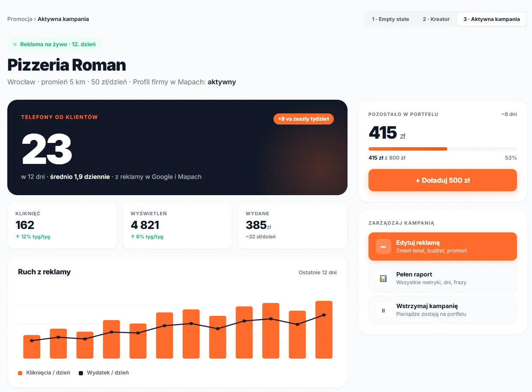
Task: Click the first, shortest chart bar
Action: coord(32,347)
